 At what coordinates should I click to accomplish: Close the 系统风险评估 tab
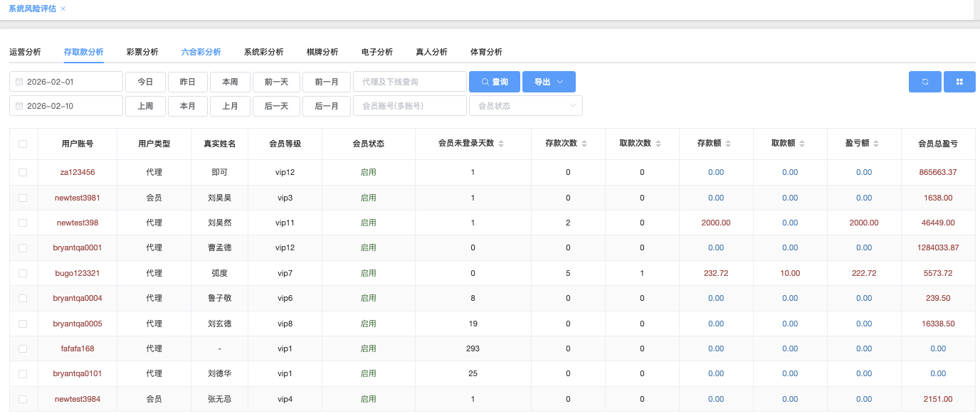[63, 9]
